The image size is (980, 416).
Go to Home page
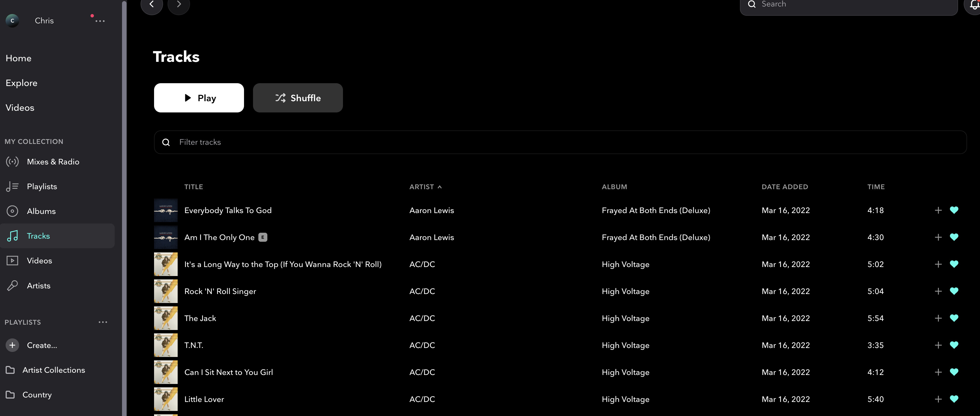tap(18, 58)
